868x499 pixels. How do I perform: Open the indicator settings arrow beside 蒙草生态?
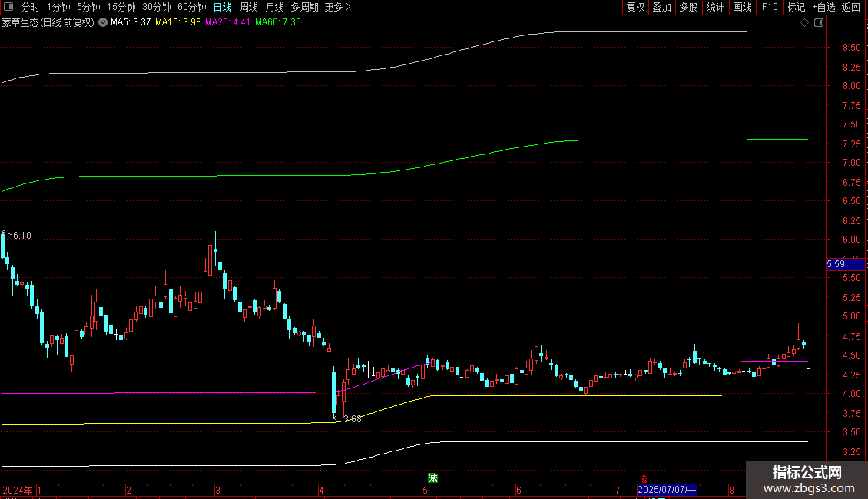103,22
